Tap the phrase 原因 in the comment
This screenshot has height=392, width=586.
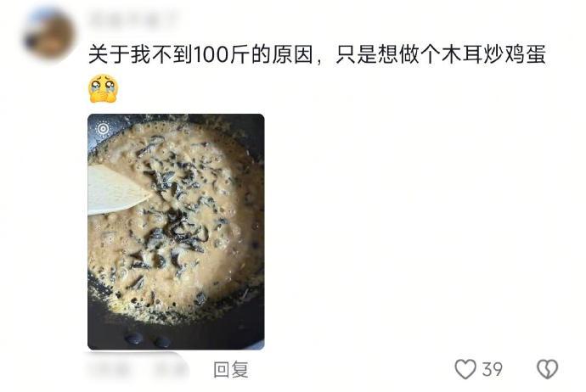point(293,54)
